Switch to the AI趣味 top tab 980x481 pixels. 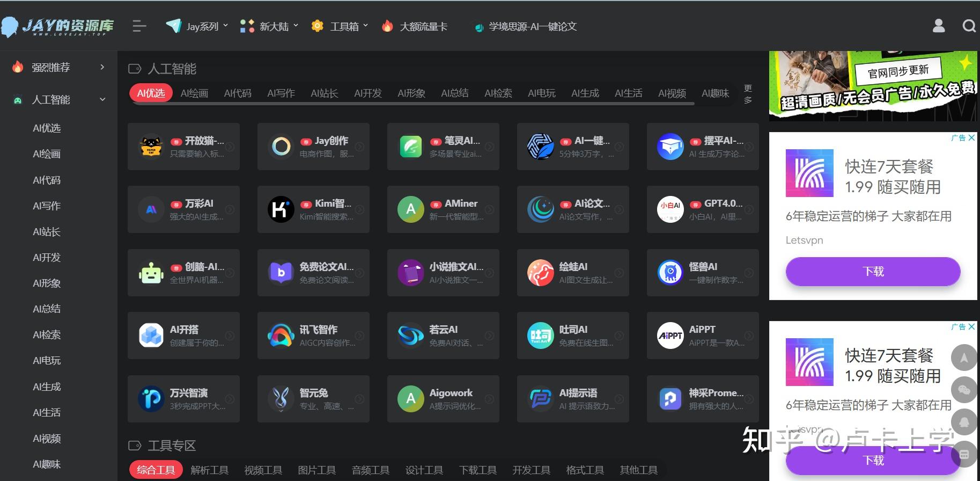(716, 93)
